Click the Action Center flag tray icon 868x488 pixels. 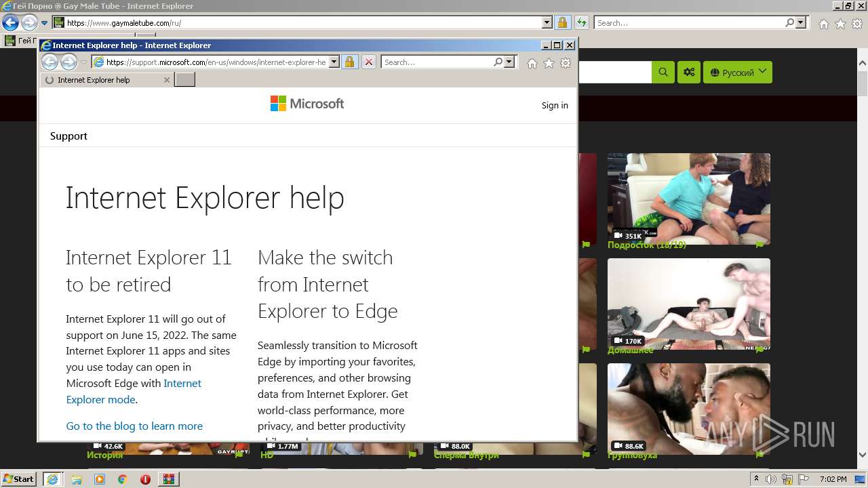click(804, 479)
